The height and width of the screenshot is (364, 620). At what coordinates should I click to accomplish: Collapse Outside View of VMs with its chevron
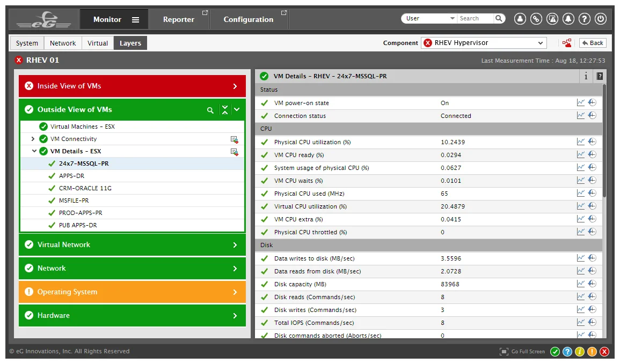[x=237, y=110]
